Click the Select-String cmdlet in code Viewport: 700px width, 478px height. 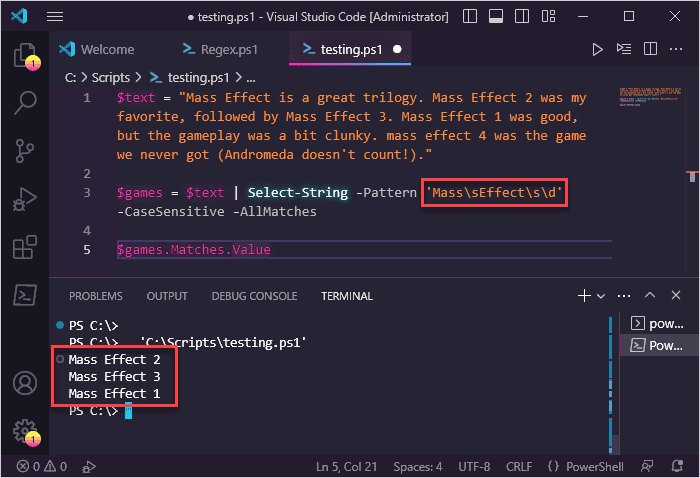click(298, 192)
